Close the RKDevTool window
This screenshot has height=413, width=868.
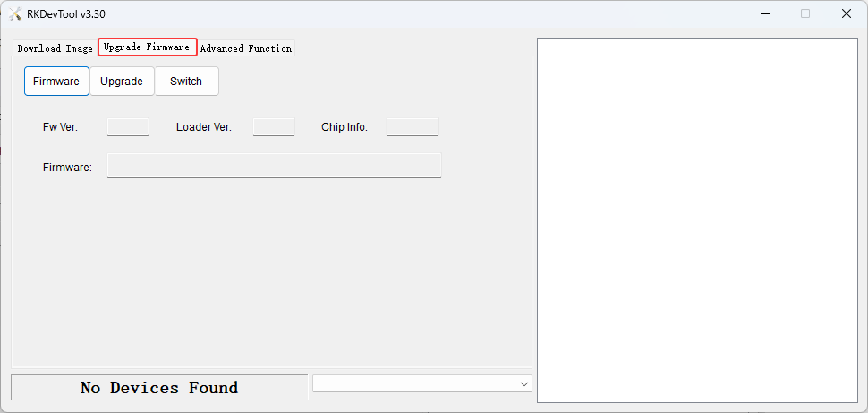[x=846, y=13]
